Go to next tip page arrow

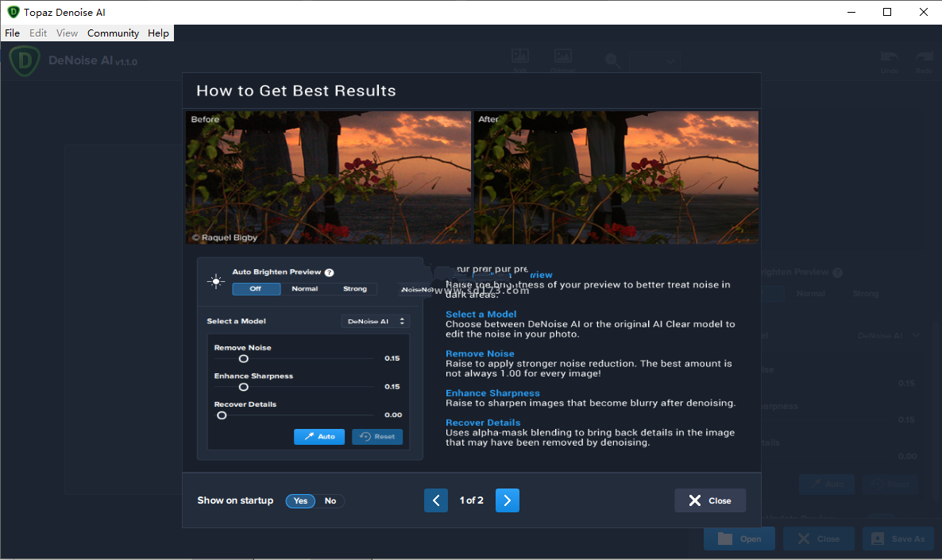click(x=507, y=500)
